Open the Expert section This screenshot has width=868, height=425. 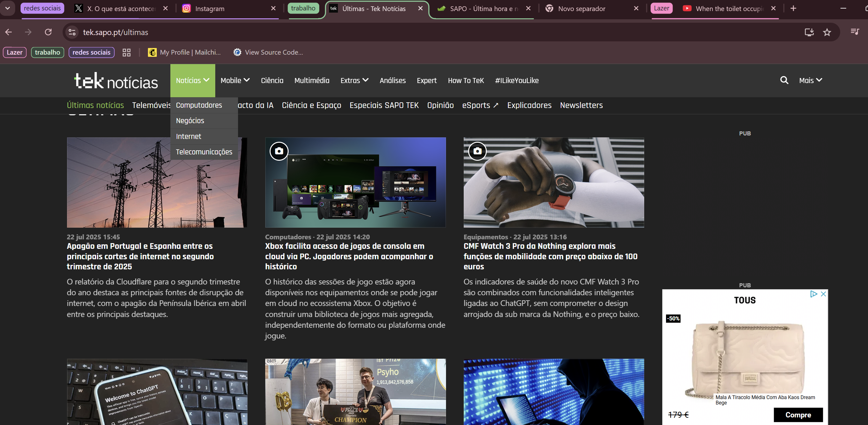point(427,81)
